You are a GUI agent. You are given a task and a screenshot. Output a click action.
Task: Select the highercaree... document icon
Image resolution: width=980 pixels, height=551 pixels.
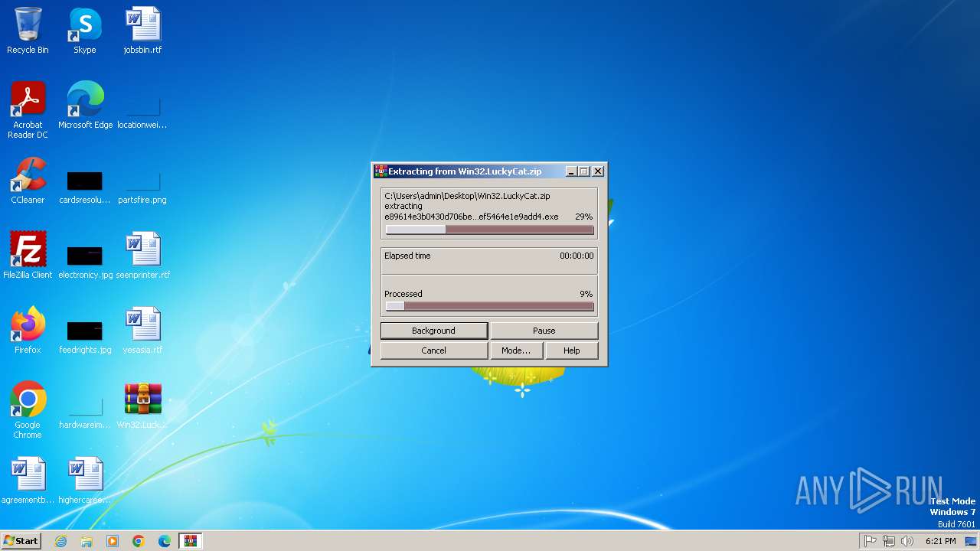click(x=85, y=481)
